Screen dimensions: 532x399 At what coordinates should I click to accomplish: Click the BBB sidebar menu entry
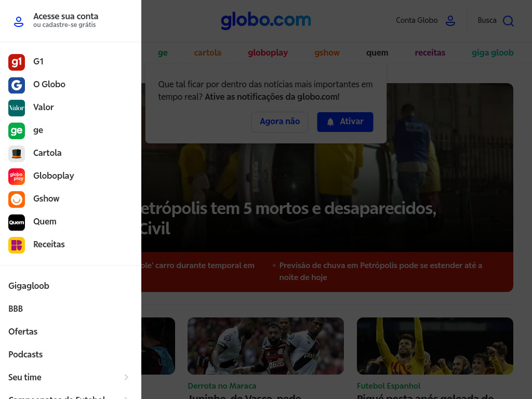(16, 309)
